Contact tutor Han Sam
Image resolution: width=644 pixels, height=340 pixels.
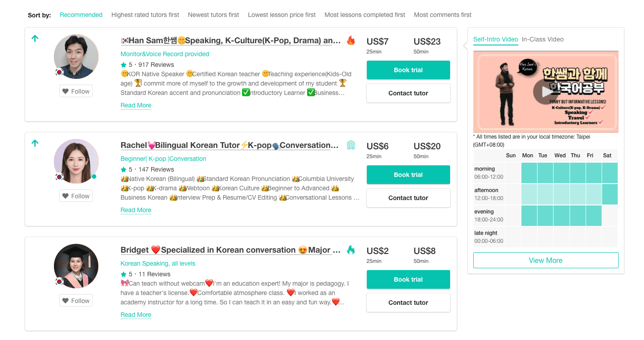tap(408, 93)
